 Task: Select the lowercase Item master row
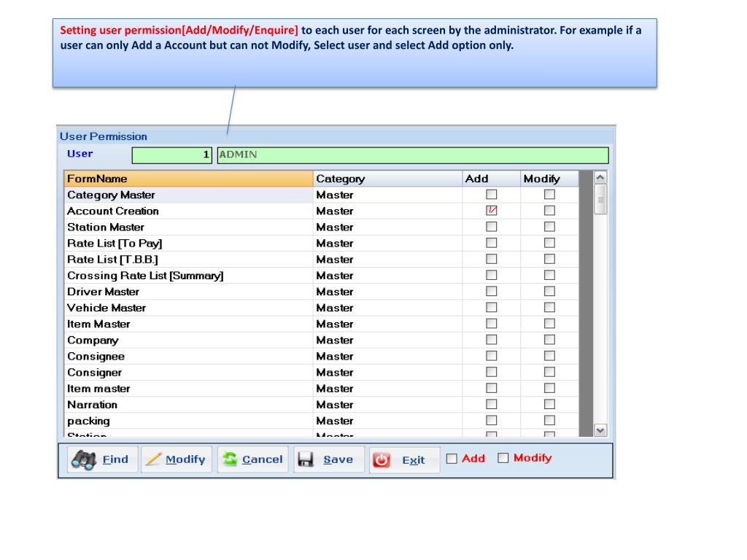[322, 389]
